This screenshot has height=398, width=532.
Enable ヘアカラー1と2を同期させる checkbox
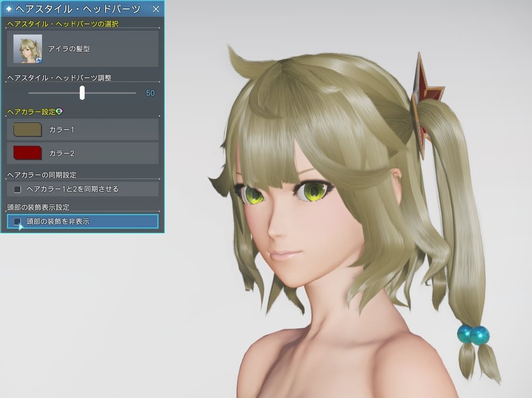pos(17,189)
